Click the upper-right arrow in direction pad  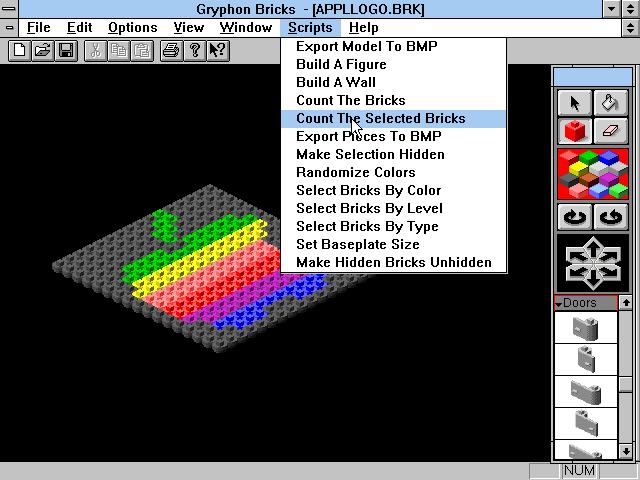point(609,256)
